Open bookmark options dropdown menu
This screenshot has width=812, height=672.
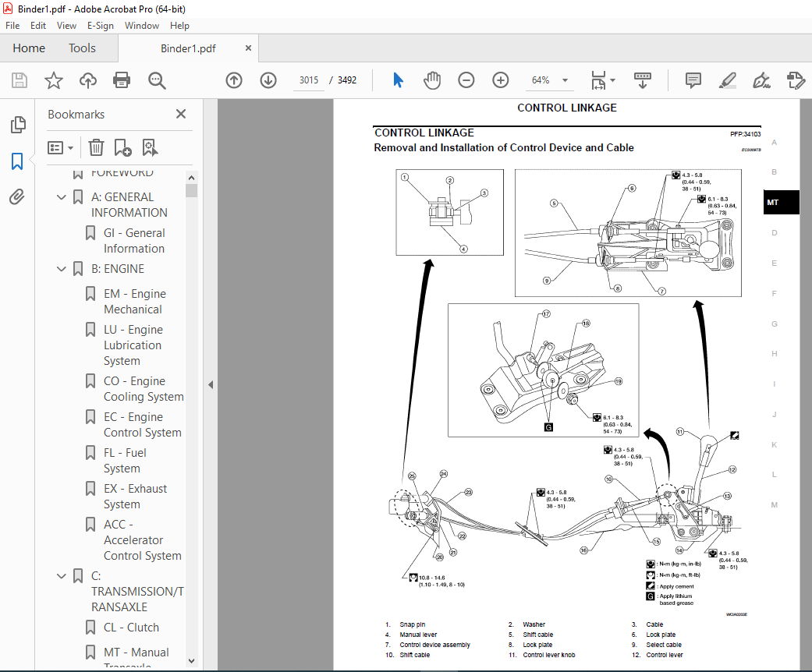(x=61, y=148)
